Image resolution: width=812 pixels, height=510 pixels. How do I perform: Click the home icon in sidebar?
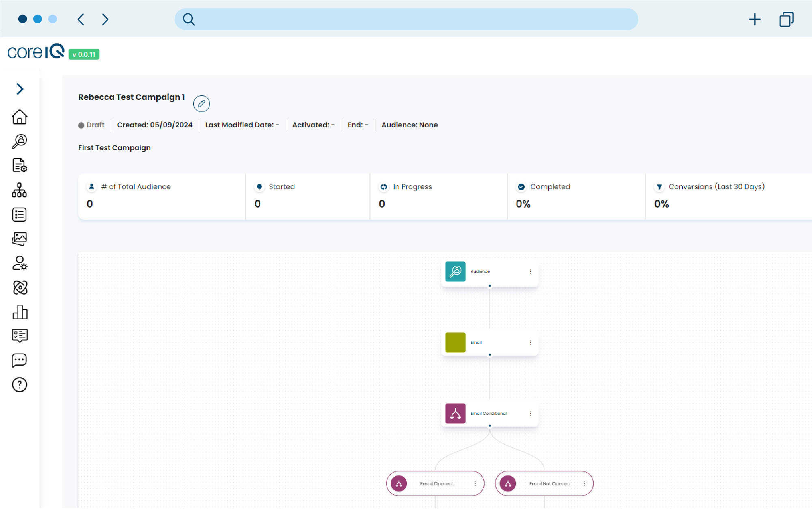(x=19, y=117)
